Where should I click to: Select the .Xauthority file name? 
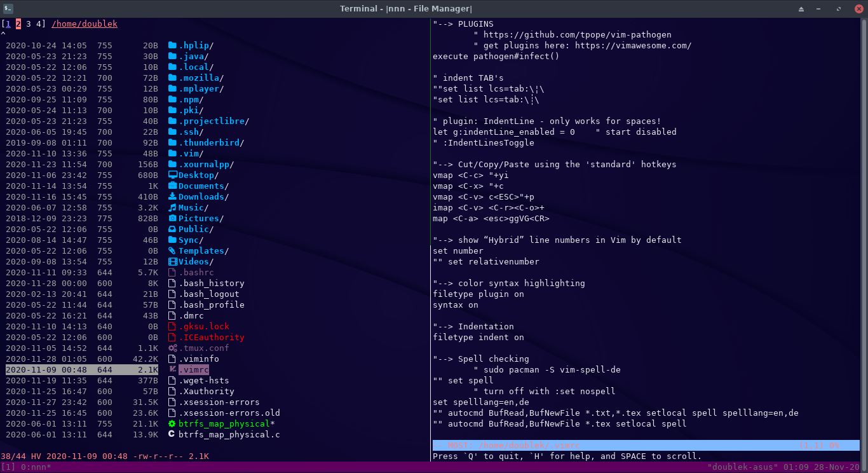(x=207, y=392)
